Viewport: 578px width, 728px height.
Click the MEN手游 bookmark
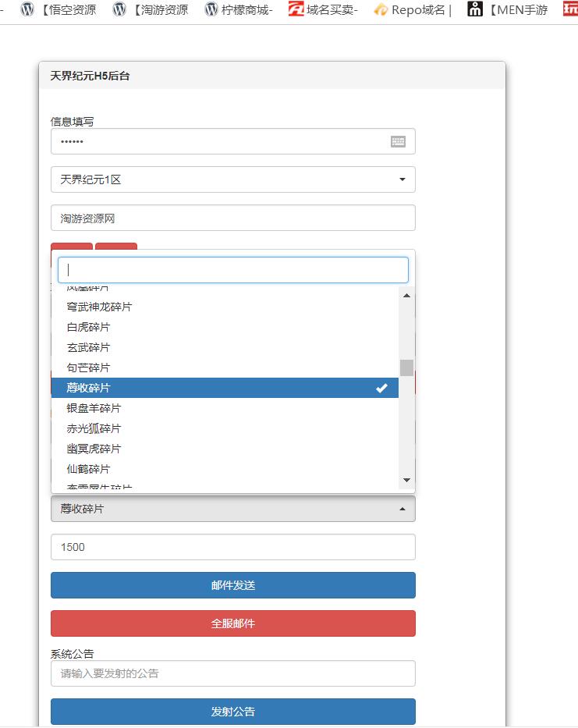[x=507, y=10]
